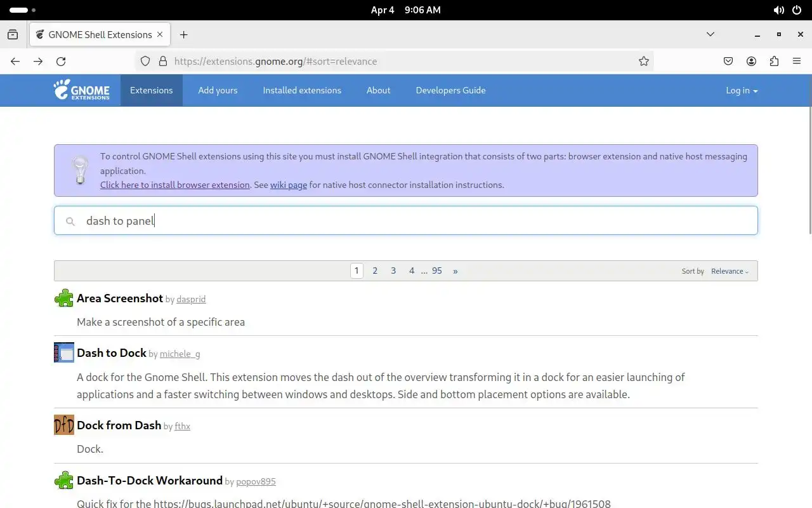Image resolution: width=812 pixels, height=508 pixels.
Task: Open the Add yours page
Action: (218, 90)
